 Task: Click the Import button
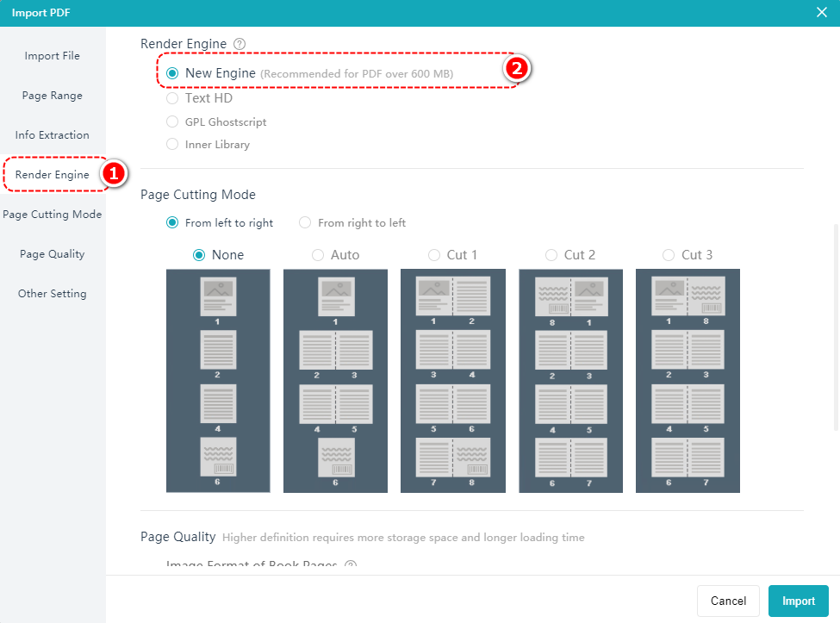coord(798,601)
